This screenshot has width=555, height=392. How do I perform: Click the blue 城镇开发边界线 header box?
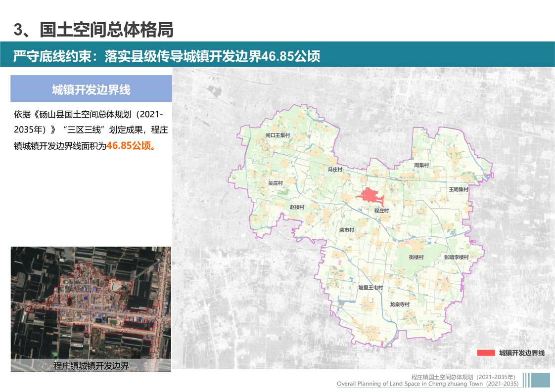click(x=91, y=89)
